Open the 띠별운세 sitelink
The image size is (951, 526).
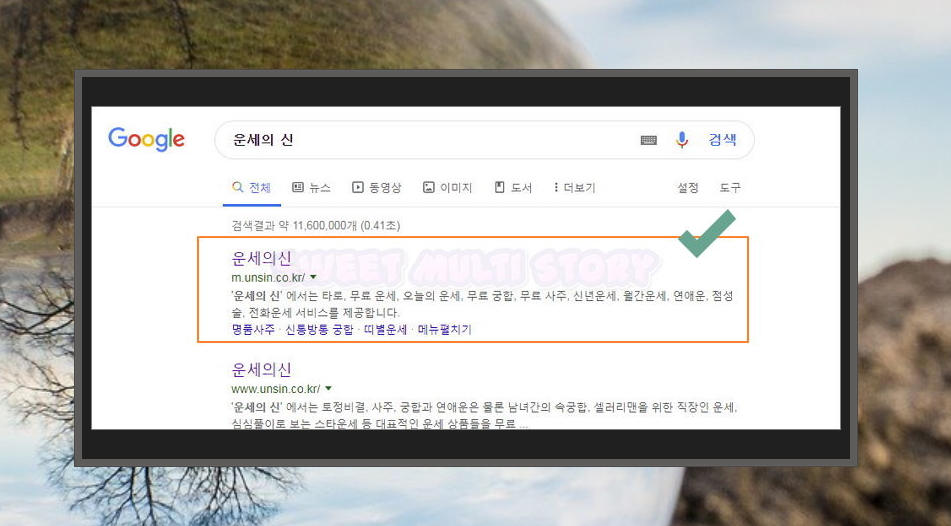[385, 329]
